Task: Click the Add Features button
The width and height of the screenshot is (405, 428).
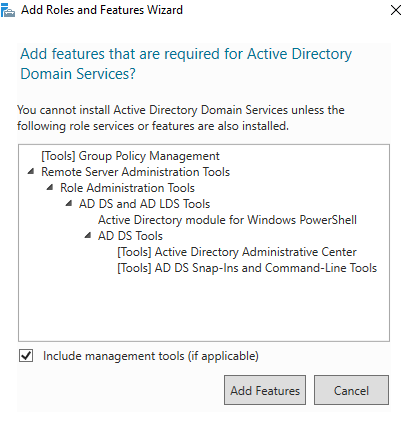Action: [265, 390]
